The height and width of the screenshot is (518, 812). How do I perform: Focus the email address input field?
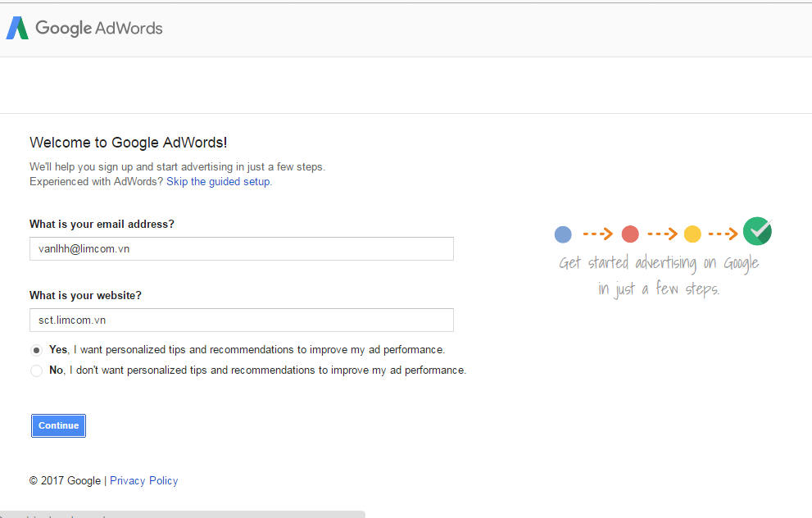(x=242, y=249)
